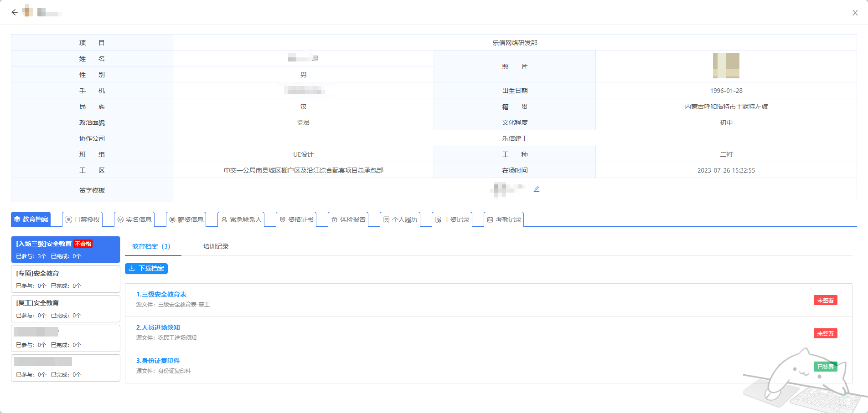868x413 pixels.
Task: Open the 薪资信息 tab
Action: (x=186, y=219)
